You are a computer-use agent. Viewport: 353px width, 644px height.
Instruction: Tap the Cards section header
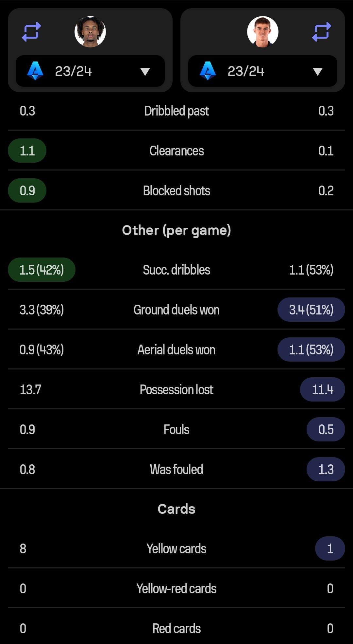point(176,509)
